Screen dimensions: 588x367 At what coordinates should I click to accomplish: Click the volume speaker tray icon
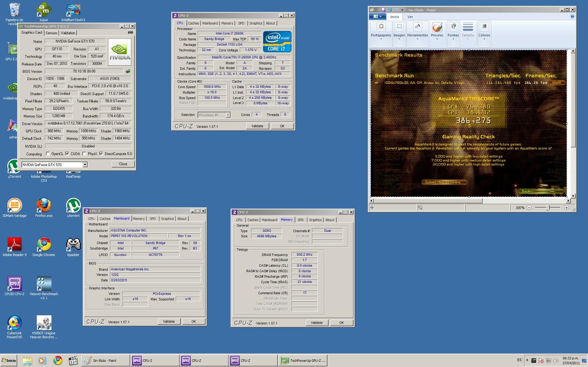tap(555, 360)
